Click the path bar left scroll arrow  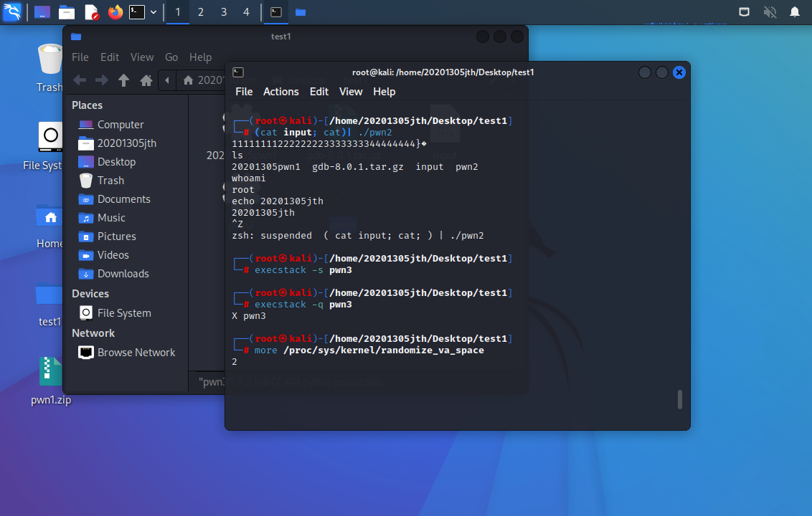166,80
